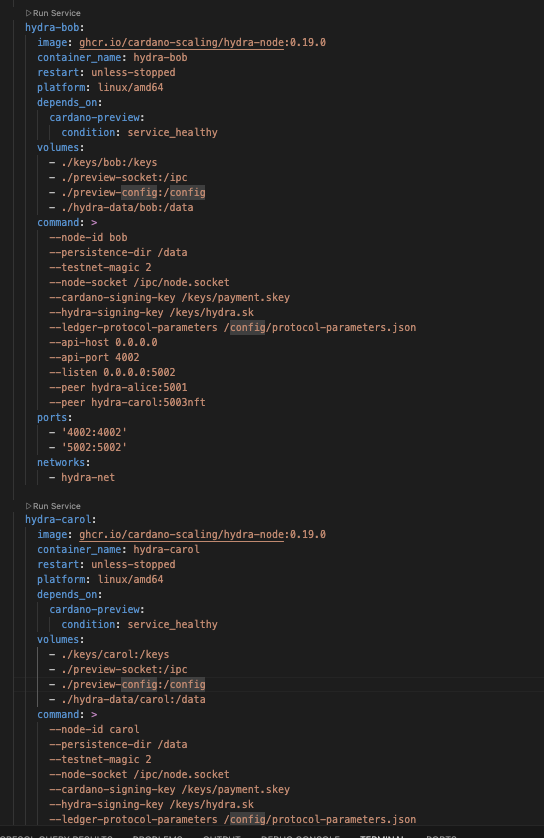Open the hydra-node image link under hydra-bob
This screenshot has width=544, height=838.
coord(181,42)
